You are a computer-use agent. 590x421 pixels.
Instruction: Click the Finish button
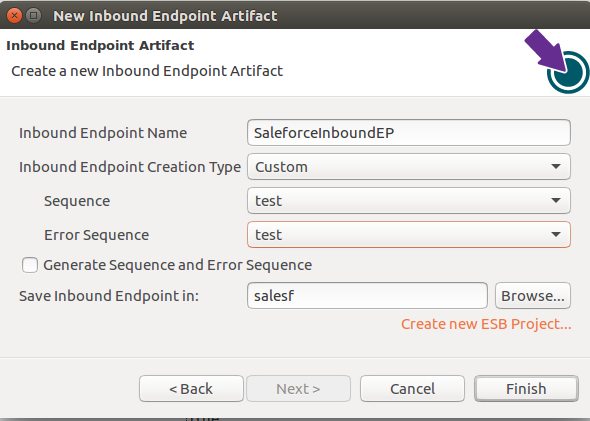coord(526,389)
